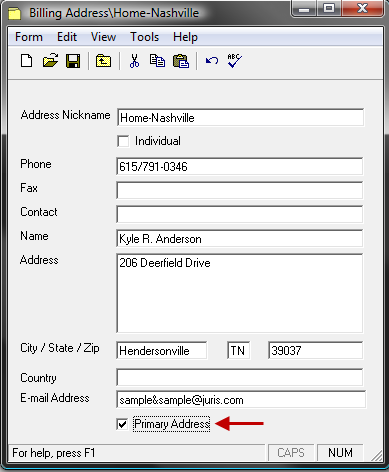Click the resize grip in the window corner
Viewport: 389px width, 472px height.
[x=377, y=455]
